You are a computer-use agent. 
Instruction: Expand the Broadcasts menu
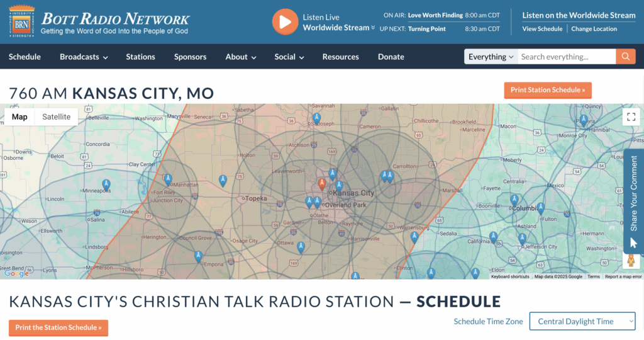(x=84, y=57)
